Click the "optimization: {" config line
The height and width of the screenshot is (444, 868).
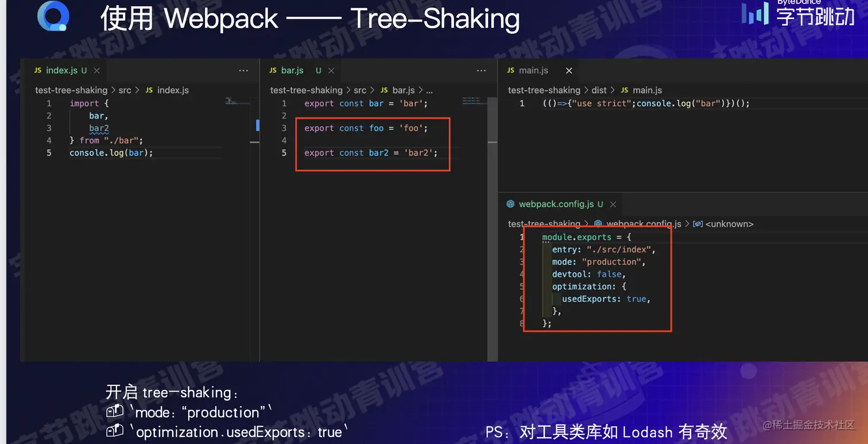tap(589, 286)
